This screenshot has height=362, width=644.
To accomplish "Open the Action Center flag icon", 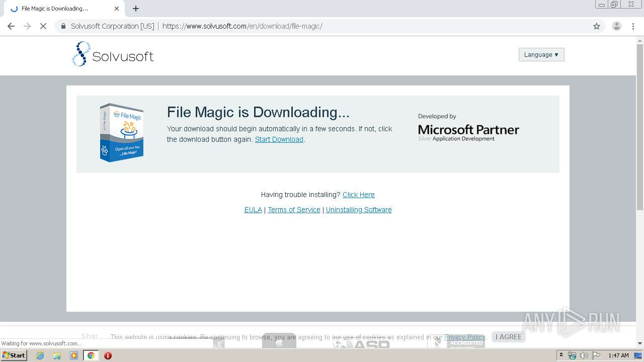I will point(596,355).
